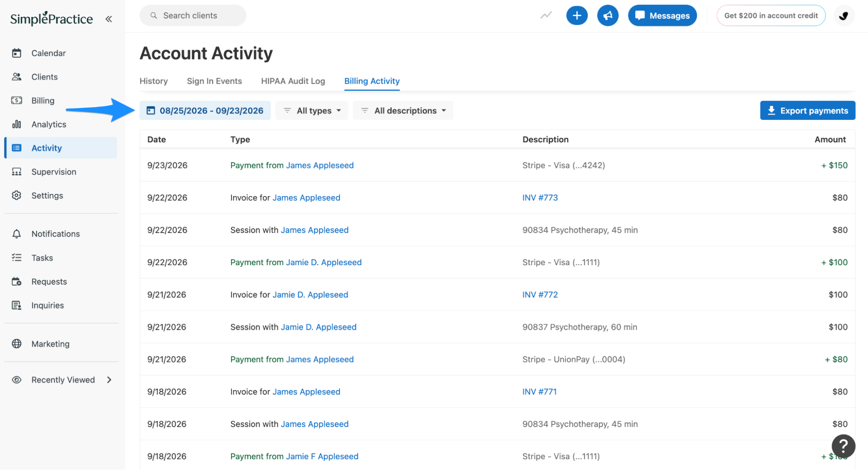Open the Tasks checklist icon
Image resolution: width=868 pixels, height=470 pixels.
coord(17,257)
